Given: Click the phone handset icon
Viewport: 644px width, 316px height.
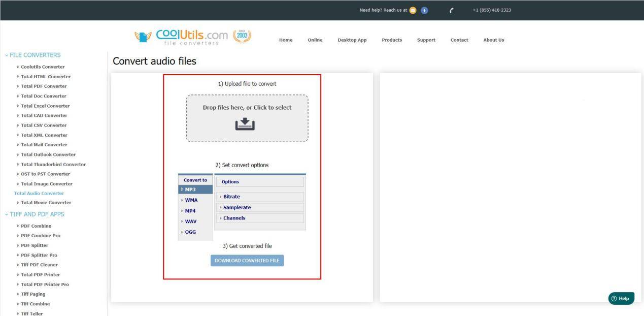Looking at the screenshot, I should 451,10.
